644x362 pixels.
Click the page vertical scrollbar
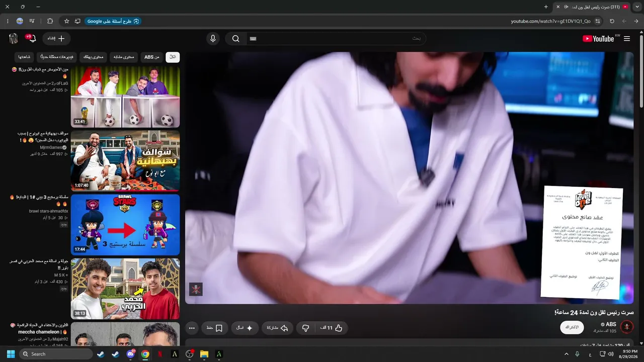tap(641, 70)
